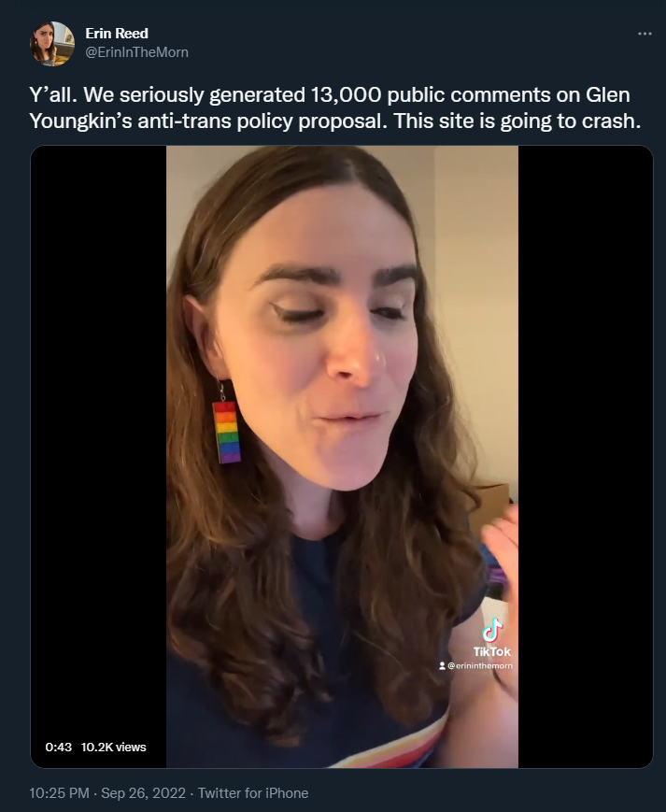This screenshot has height=812, width=666.
Task: Click the Erin Reed display name
Action: 117,33
